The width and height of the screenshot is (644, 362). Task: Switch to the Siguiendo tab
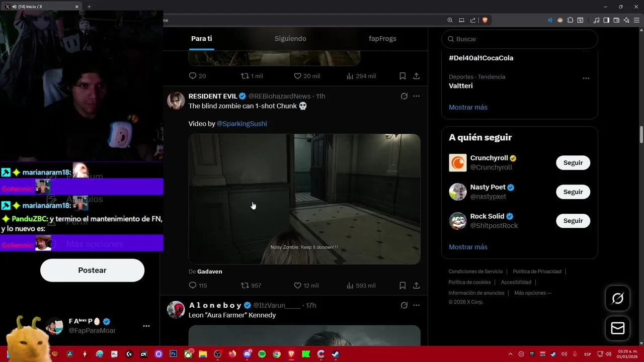pyautogui.click(x=290, y=39)
